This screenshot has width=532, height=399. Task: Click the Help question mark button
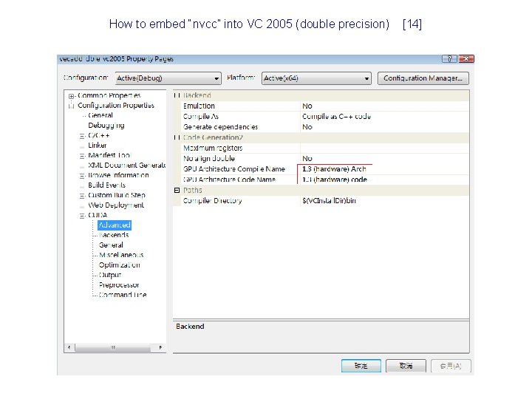click(449, 58)
